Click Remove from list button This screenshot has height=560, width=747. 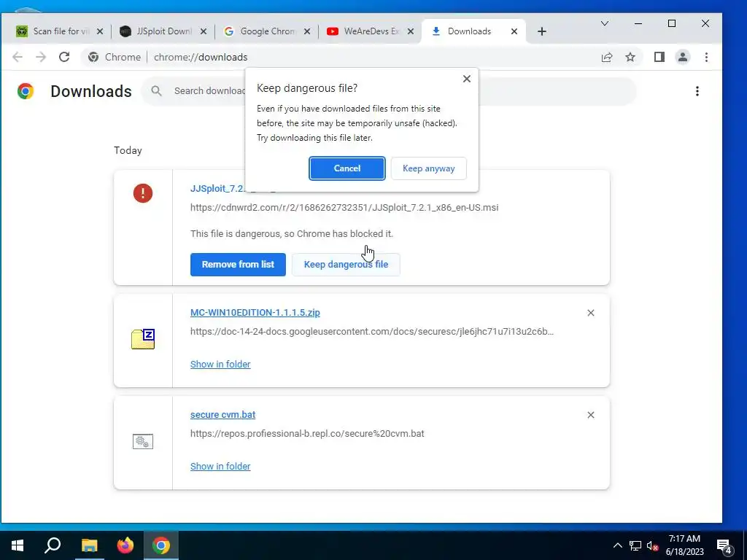(238, 264)
